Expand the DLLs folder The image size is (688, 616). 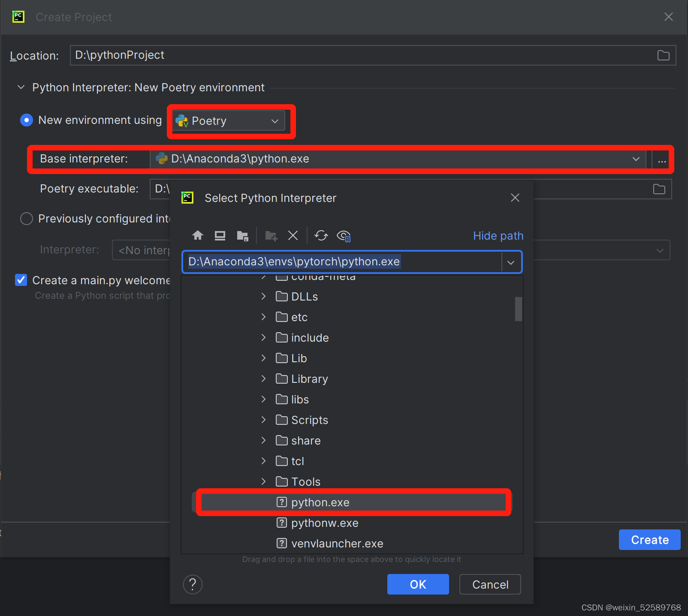263,296
